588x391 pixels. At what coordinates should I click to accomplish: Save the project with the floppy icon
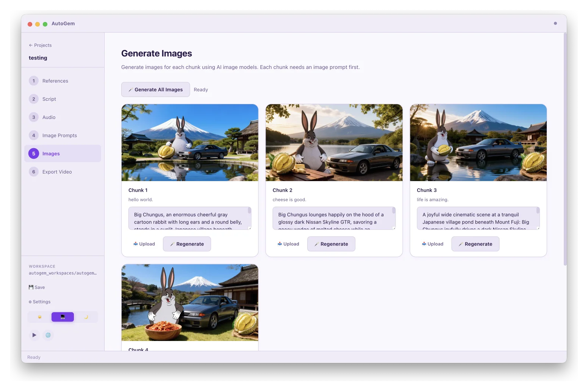(37, 287)
